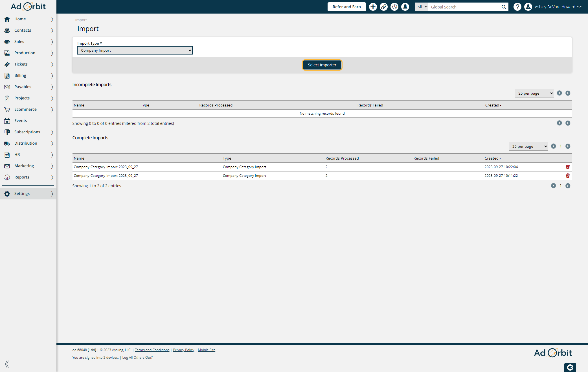Expand the Billing menu chevron

coord(52,75)
